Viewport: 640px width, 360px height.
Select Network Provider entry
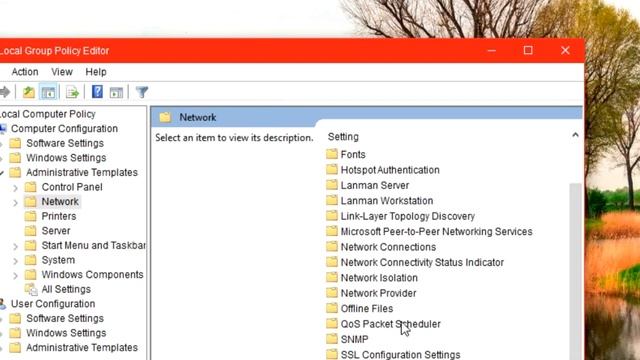[x=378, y=293]
